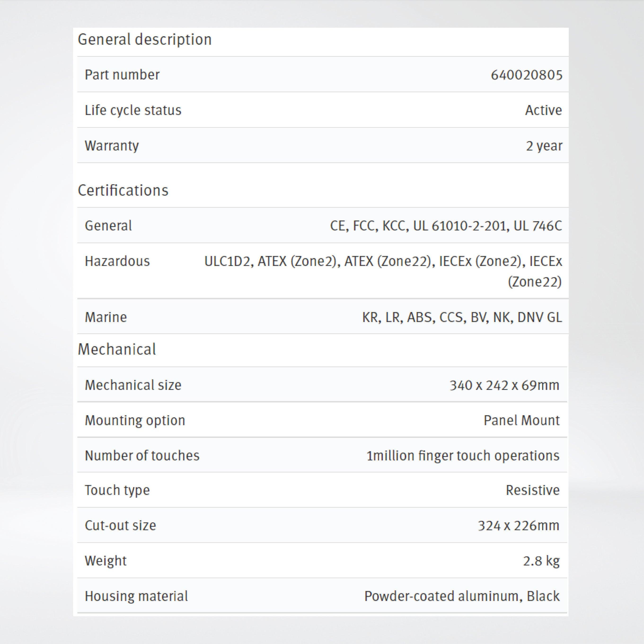Viewport: 644px width, 644px height.
Task: Click the Certifications section heading
Action: pos(123,191)
